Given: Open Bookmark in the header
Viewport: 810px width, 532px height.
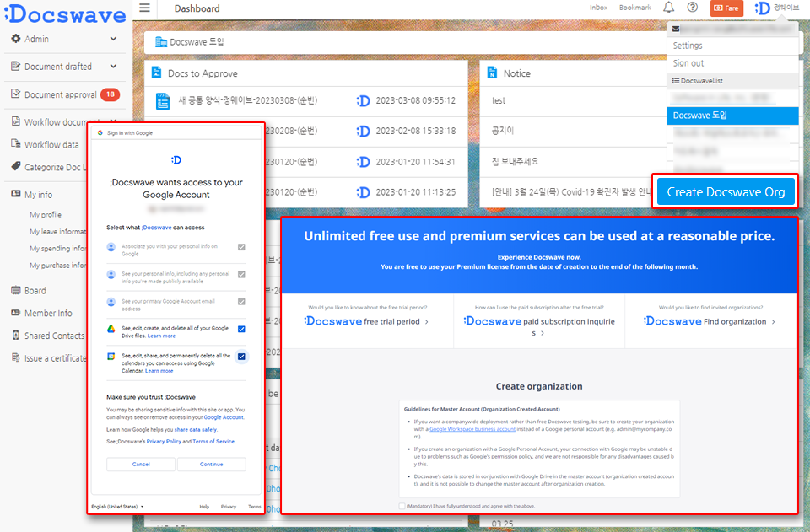Looking at the screenshot, I should coord(634,8).
